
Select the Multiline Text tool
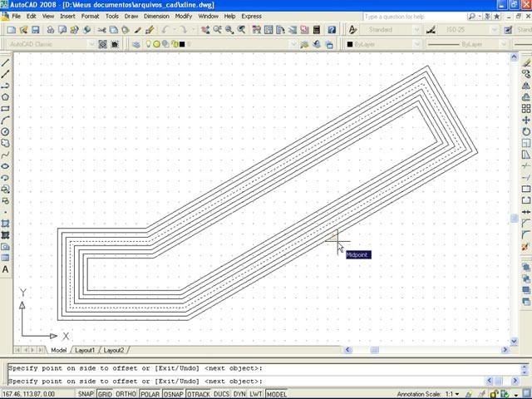click(x=5, y=269)
